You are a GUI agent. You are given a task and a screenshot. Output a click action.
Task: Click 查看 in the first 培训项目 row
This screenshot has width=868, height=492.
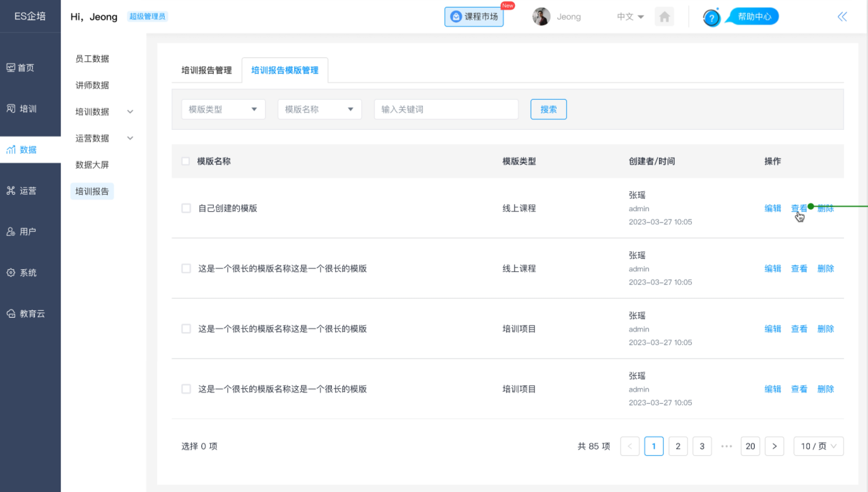pyautogui.click(x=799, y=329)
